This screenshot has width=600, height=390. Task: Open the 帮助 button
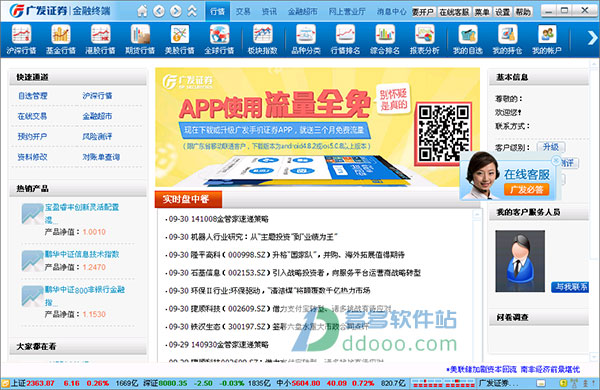point(523,12)
